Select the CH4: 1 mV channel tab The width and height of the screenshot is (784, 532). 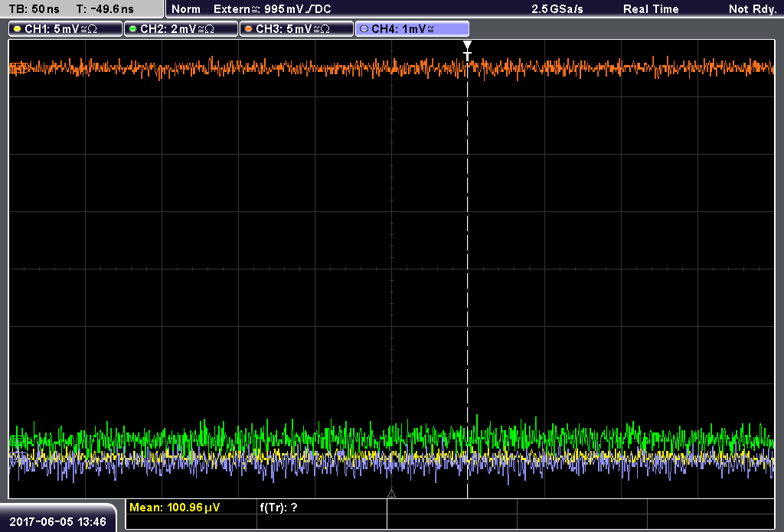[x=412, y=29]
